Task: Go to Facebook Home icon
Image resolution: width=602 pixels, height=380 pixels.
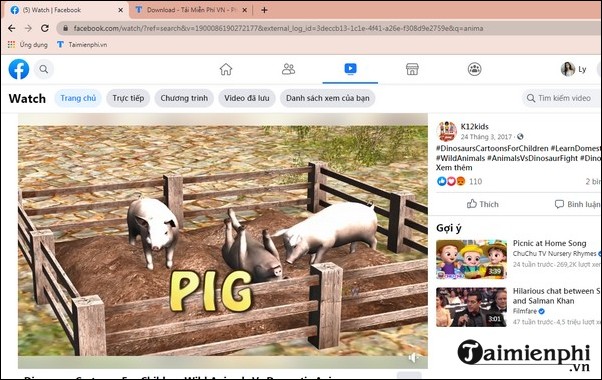Action: pyautogui.click(x=226, y=69)
